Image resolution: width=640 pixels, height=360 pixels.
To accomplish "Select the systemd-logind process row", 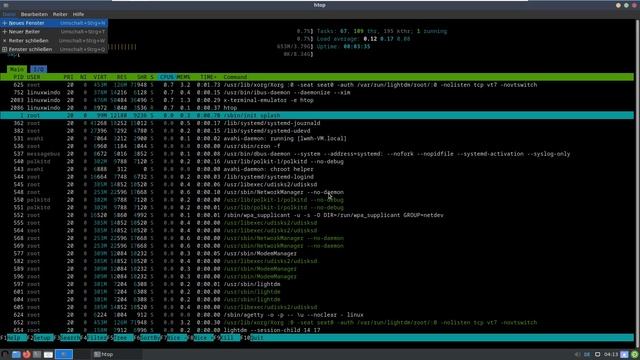I will 317,177.
